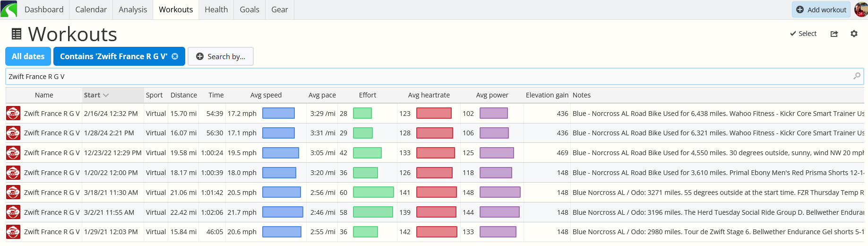Click the search text field
Image resolution: width=868 pixels, height=246 pixels.
(x=428, y=76)
